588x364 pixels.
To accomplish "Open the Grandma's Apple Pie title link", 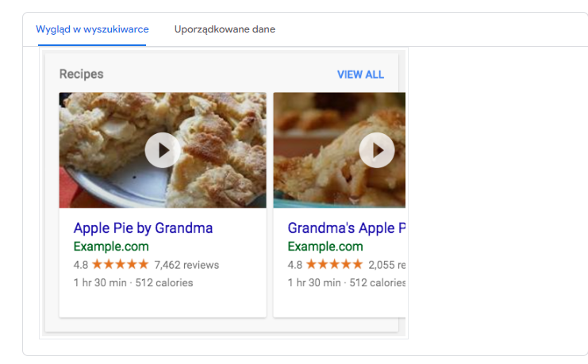I will pos(347,228).
